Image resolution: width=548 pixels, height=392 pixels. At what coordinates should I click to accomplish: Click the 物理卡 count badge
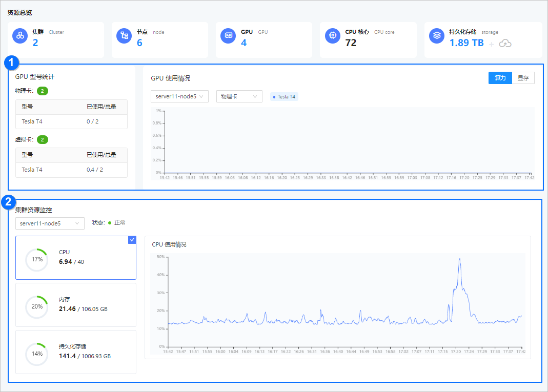[x=43, y=91]
